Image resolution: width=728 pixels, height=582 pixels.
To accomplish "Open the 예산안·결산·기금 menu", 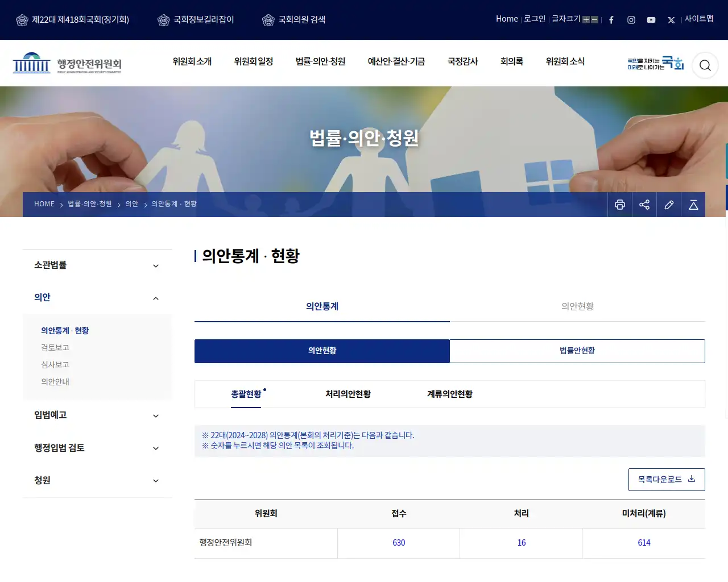I will 396,61.
